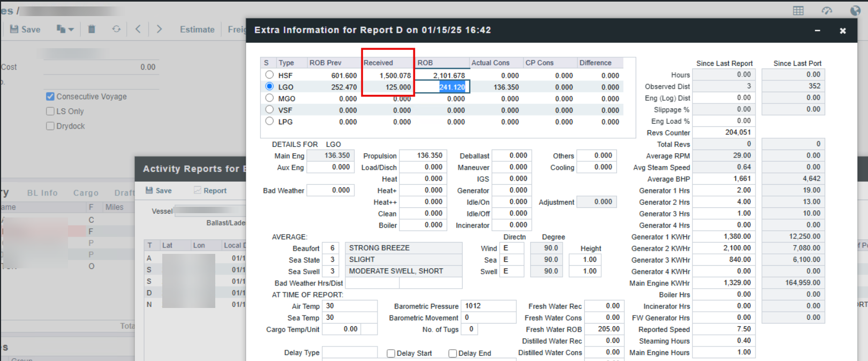
Task: Click the LGO ROB input field
Action: [x=442, y=87]
